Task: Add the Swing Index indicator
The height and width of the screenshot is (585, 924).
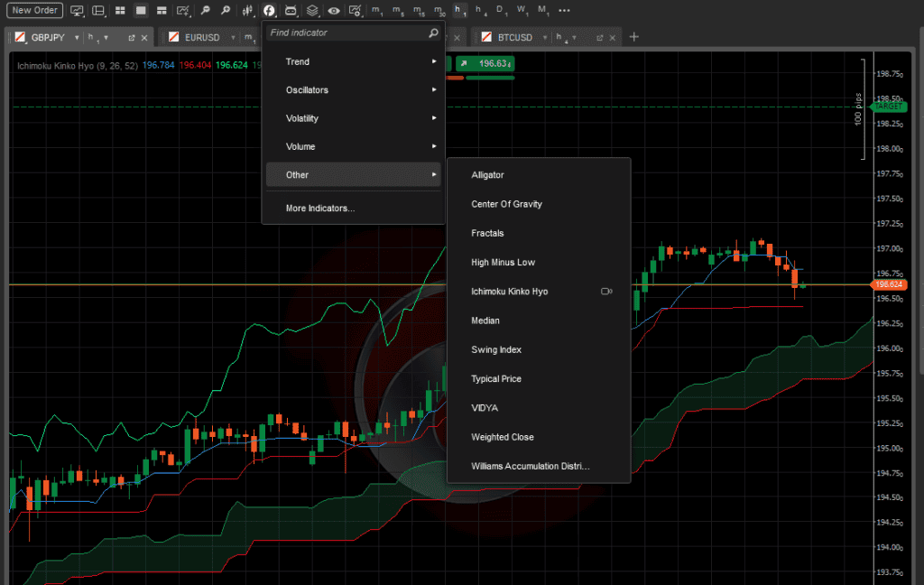Action: point(539,349)
